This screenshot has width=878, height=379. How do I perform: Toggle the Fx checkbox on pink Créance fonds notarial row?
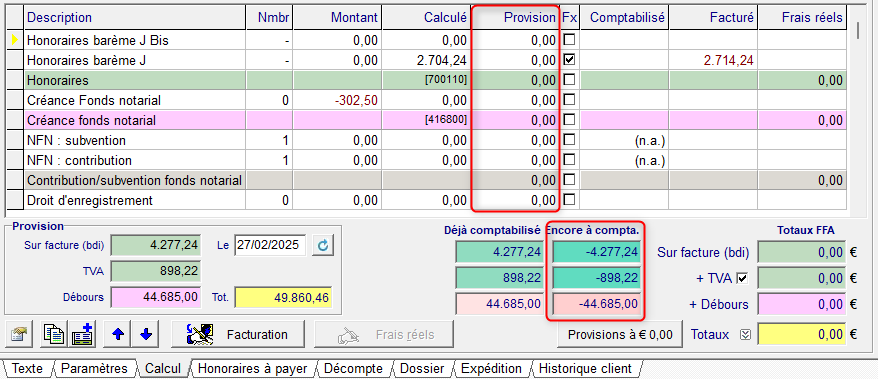(x=569, y=119)
